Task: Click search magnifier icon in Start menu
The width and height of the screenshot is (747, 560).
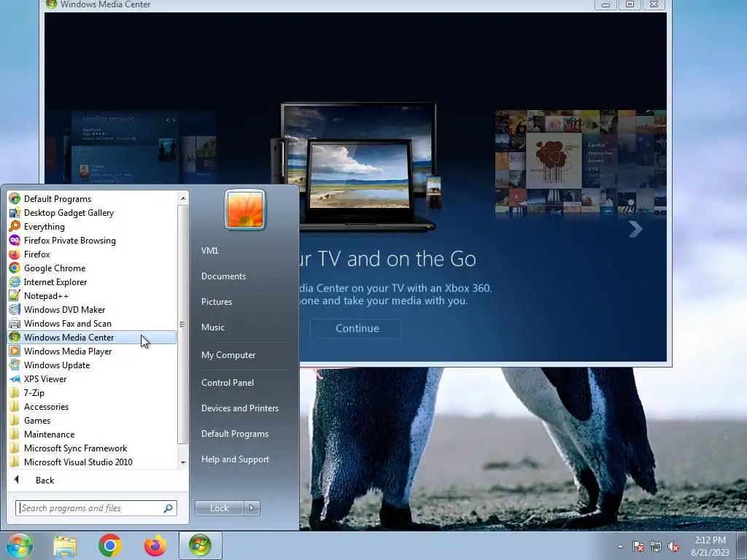Action: click(x=169, y=508)
